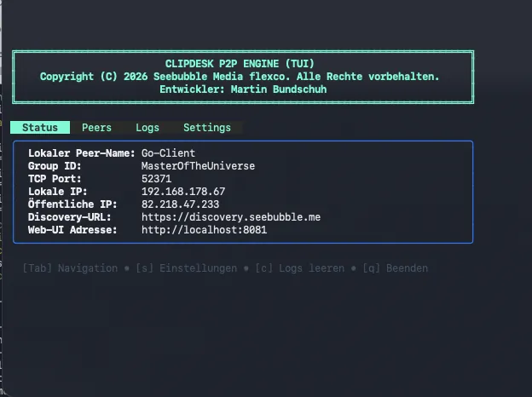Click the Discovery-URL label
The height and width of the screenshot is (397, 532).
(x=70, y=217)
